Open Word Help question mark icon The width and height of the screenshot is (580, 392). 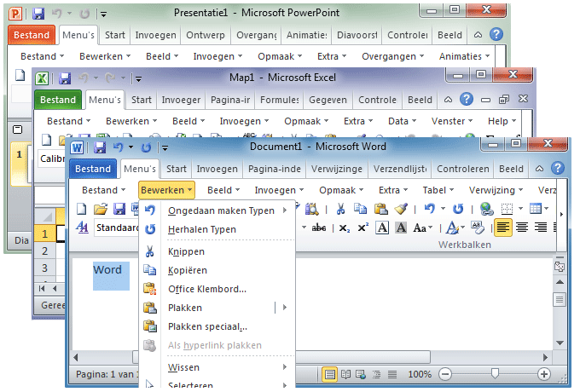(x=558, y=169)
